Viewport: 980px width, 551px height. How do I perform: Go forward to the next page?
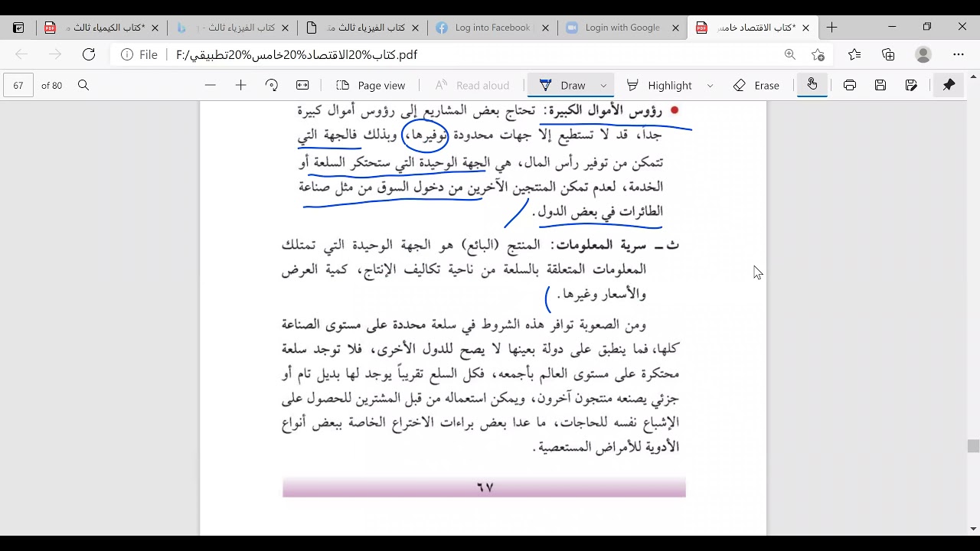(x=55, y=54)
